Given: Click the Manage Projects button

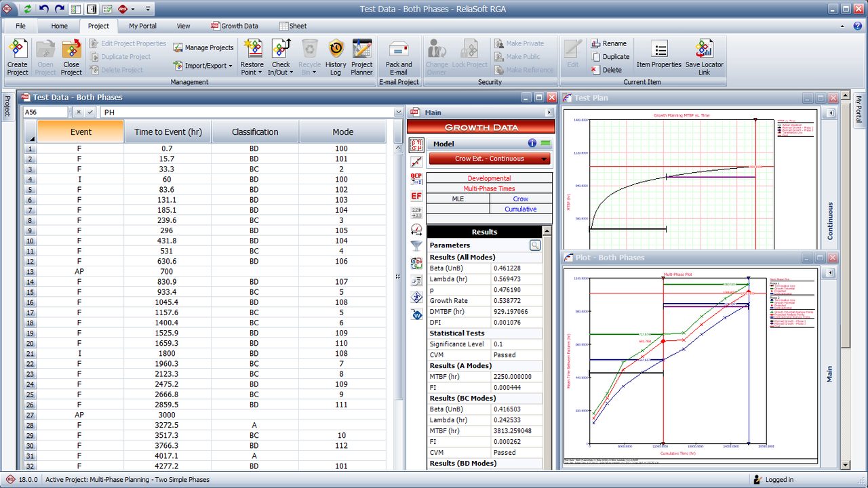Looking at the screenshot, I should tap(203, 47).
